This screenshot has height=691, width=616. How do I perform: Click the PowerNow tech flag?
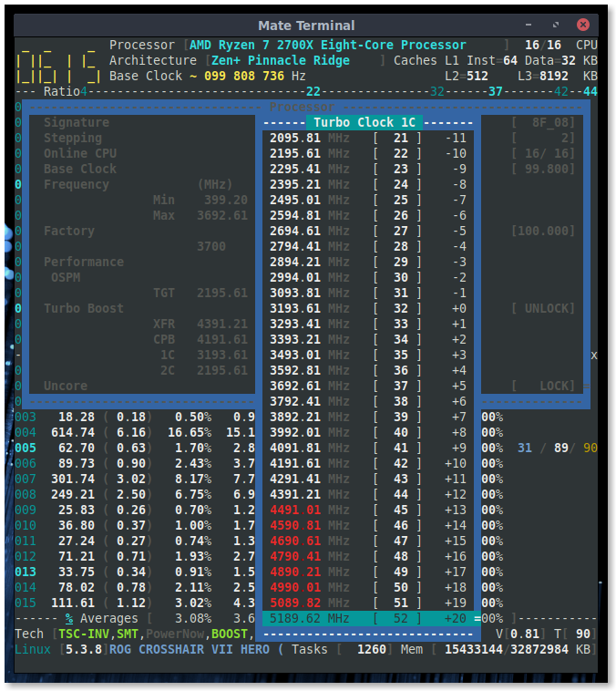point(175,634)
